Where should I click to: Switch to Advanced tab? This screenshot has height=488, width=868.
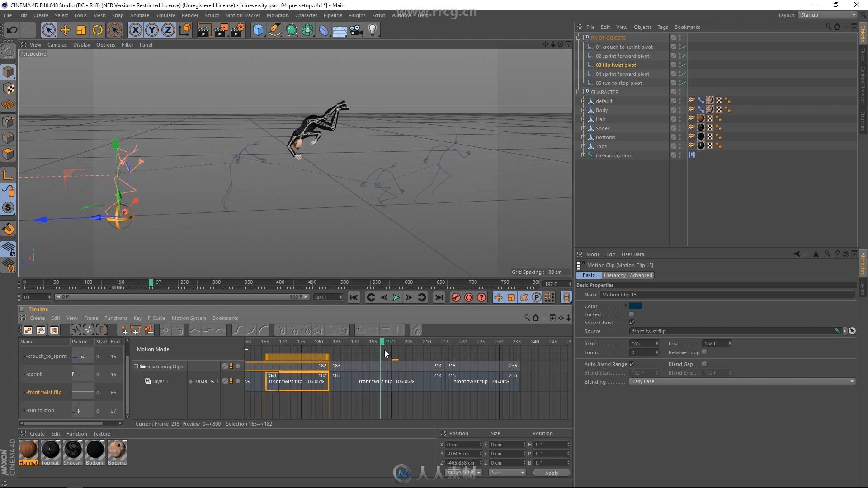(x=641, y=275)
